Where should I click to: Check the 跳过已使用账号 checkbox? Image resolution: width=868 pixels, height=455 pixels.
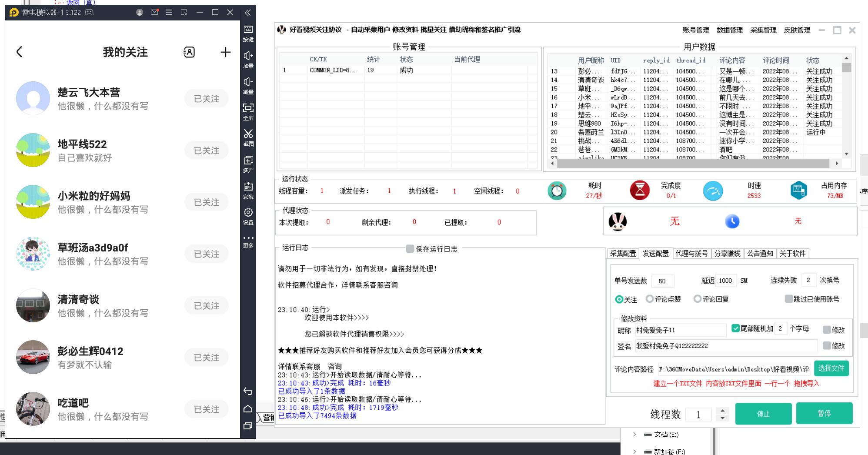coord(788,299)
